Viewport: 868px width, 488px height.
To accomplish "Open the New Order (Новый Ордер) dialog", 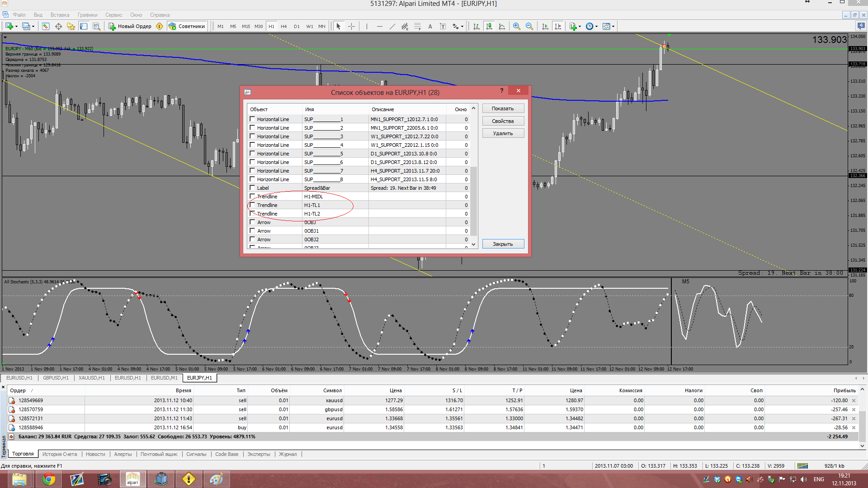I will point(130,26).
